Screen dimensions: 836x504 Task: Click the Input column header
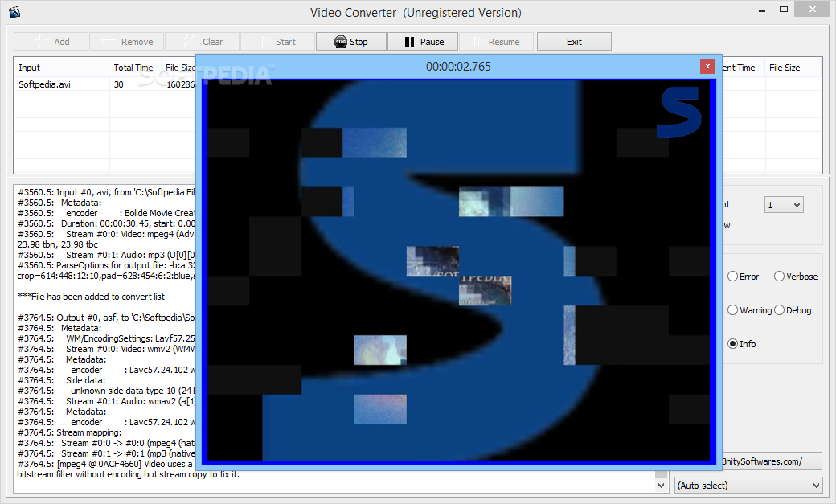pos(61,68)
